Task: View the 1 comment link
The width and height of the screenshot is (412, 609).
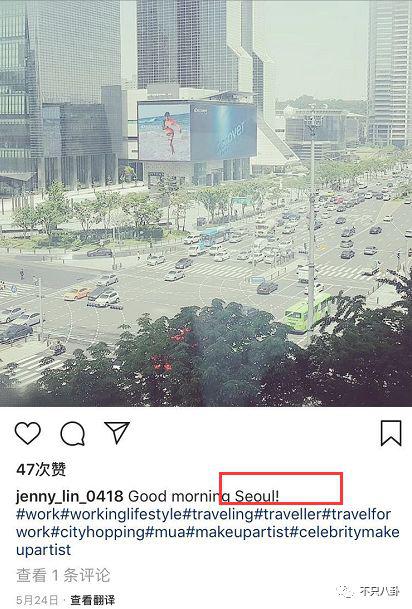Action: [63, 576]
